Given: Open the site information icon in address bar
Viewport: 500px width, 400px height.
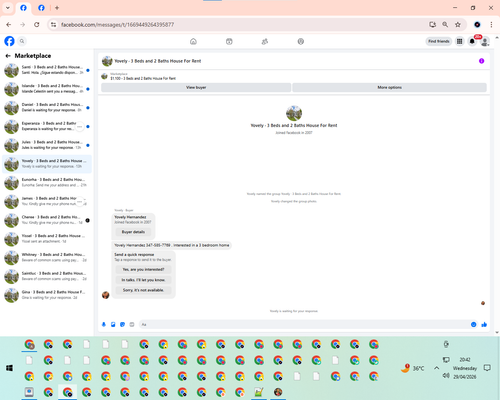Looking at the screenshot, I should pos(53,25).
